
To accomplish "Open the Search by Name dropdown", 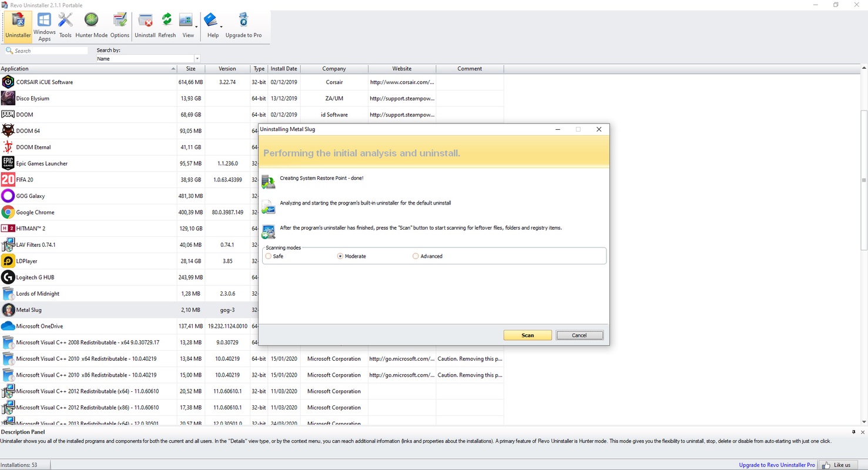I will [x=197, y=59].
